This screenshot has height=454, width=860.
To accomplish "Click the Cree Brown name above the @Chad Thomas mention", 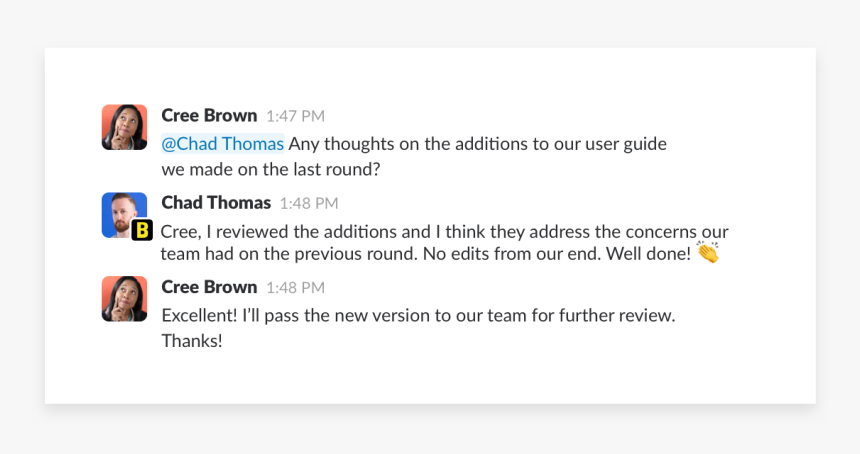I will (209, 115).
